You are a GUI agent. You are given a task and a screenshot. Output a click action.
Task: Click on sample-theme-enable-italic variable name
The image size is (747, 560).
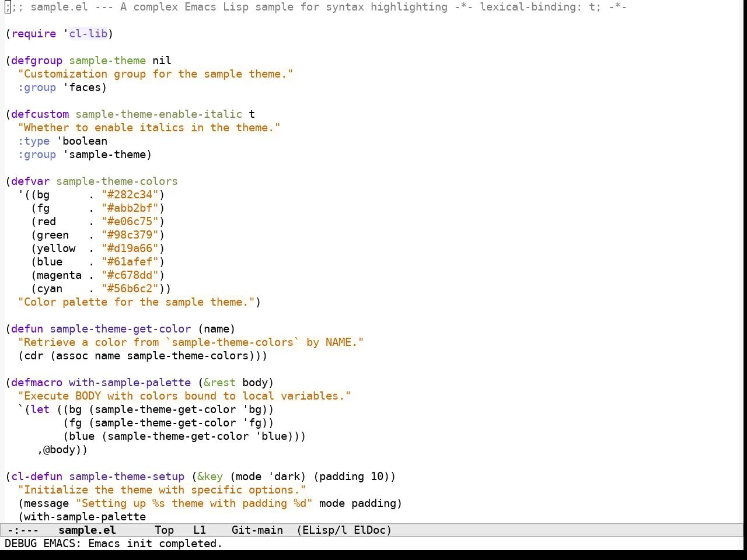point(159,114)
